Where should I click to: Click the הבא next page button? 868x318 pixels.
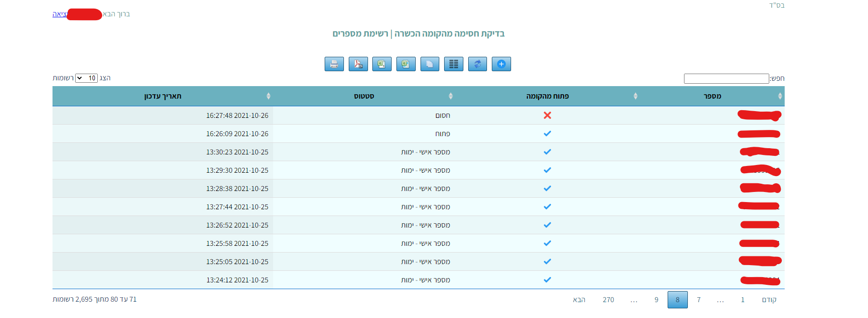tap(579, 300)
